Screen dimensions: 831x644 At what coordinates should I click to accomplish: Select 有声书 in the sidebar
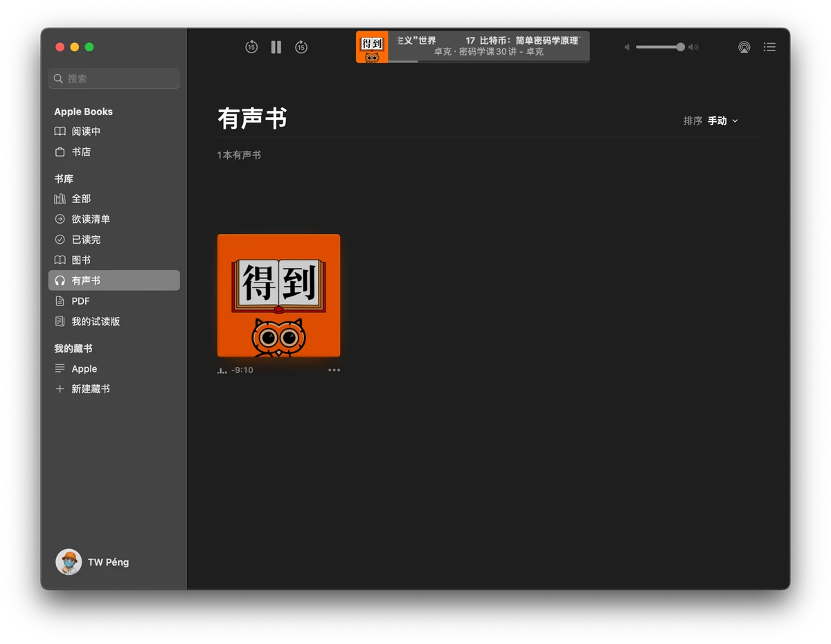click(x=114, y=280)
